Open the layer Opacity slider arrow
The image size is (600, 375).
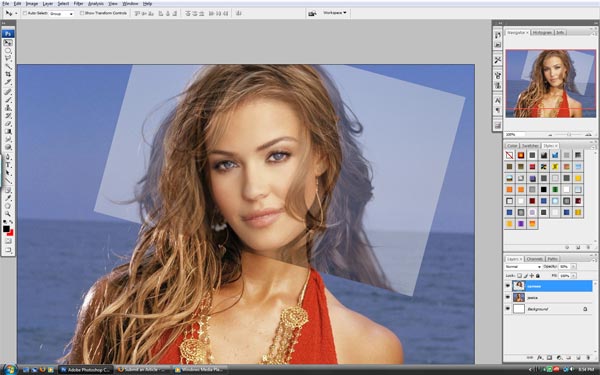(x=573, y=267)
